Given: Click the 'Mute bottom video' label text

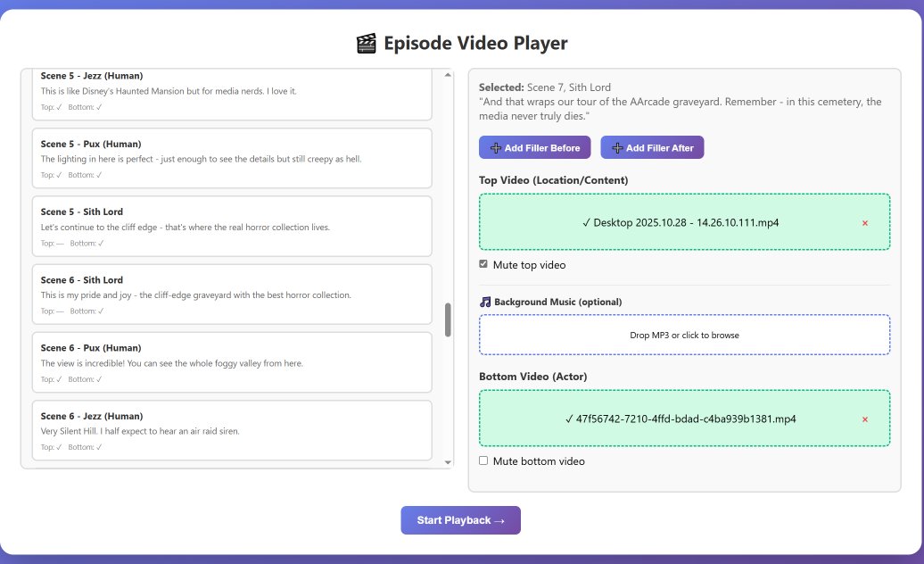Looking at the screenshot, I should (539, 461).
